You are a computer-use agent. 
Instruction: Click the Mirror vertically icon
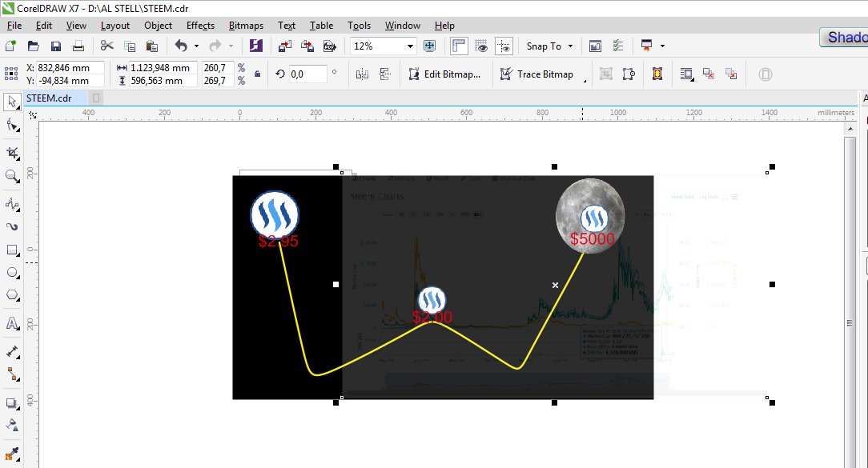point(384,74)
